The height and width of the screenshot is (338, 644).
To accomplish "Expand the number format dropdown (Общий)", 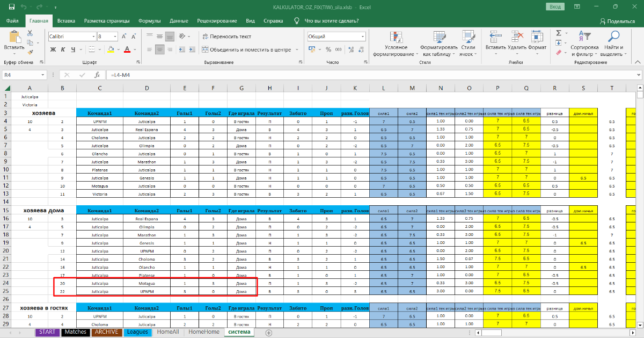I will coord(364,37).
